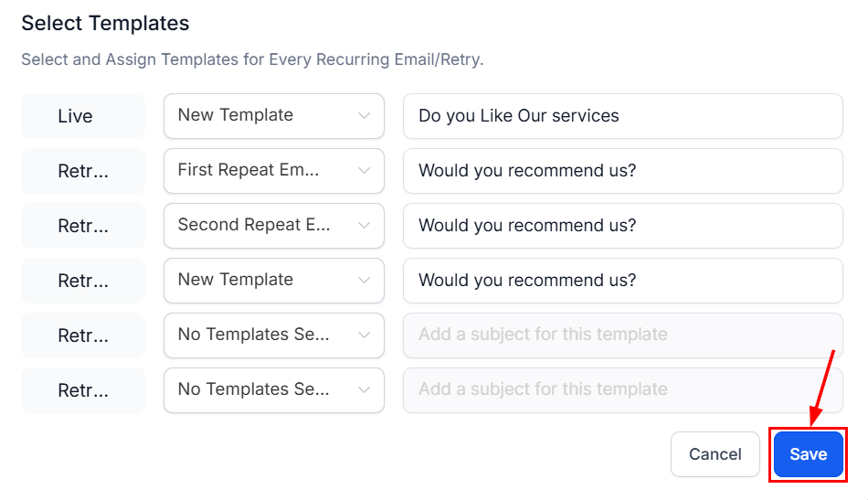Open the Live row's New Template dropdown

273,116
